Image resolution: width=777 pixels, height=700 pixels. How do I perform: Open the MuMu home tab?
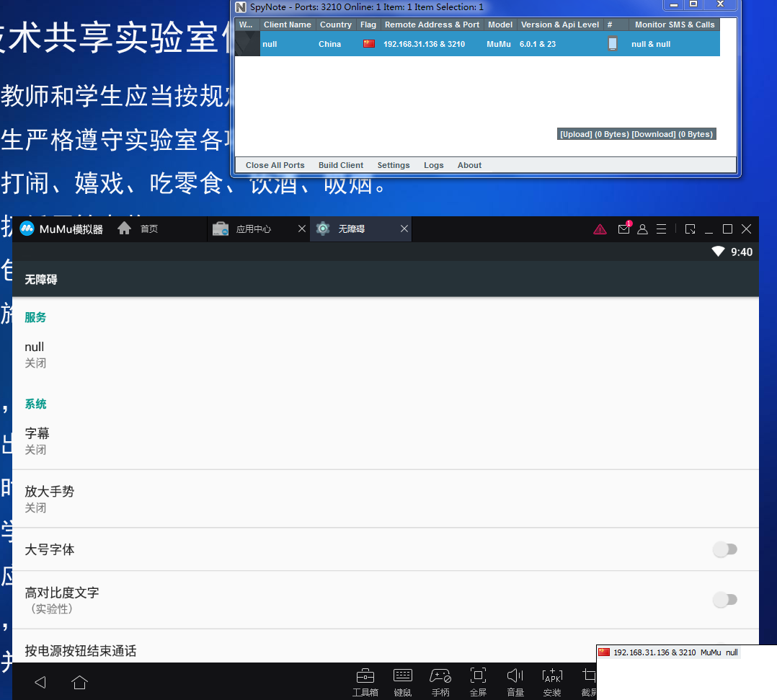click(138, 229)
